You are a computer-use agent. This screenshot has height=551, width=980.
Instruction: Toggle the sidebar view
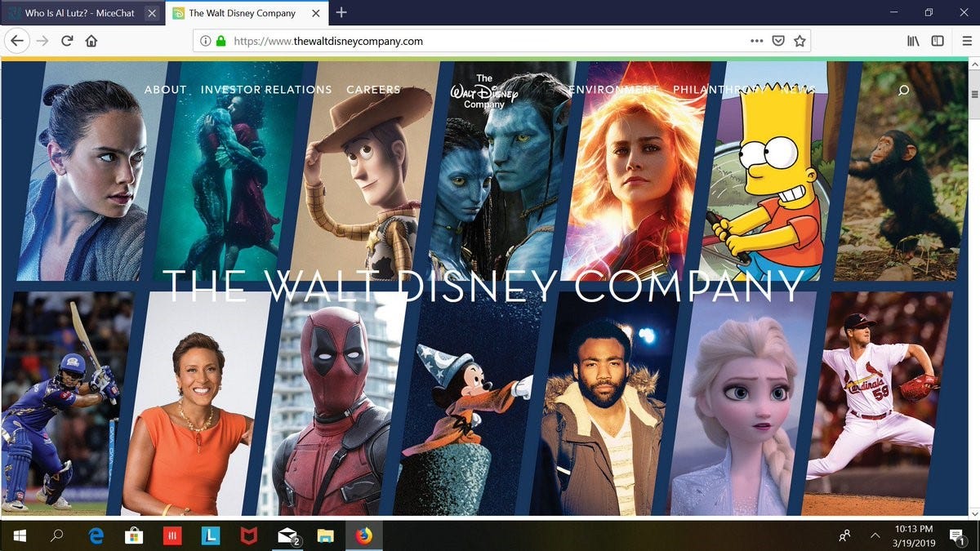(x=938, y=41)
